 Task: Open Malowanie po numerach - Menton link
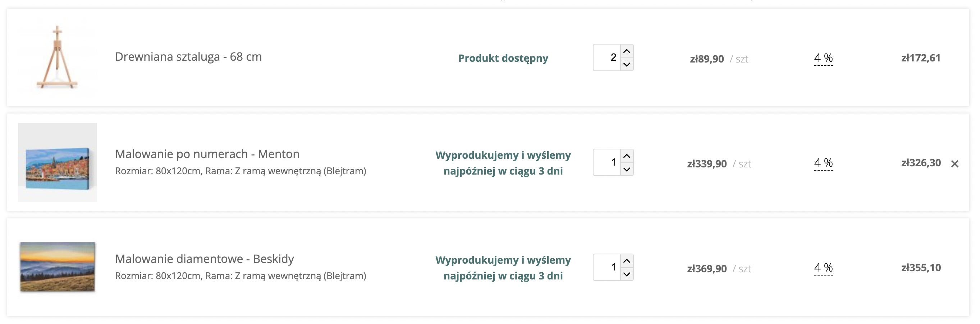coord(207,154)
